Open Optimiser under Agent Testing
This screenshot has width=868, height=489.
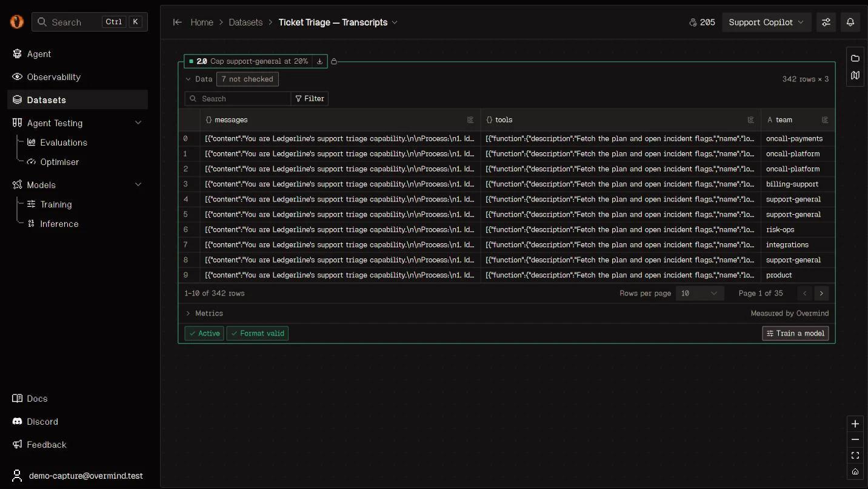(53, 162)
